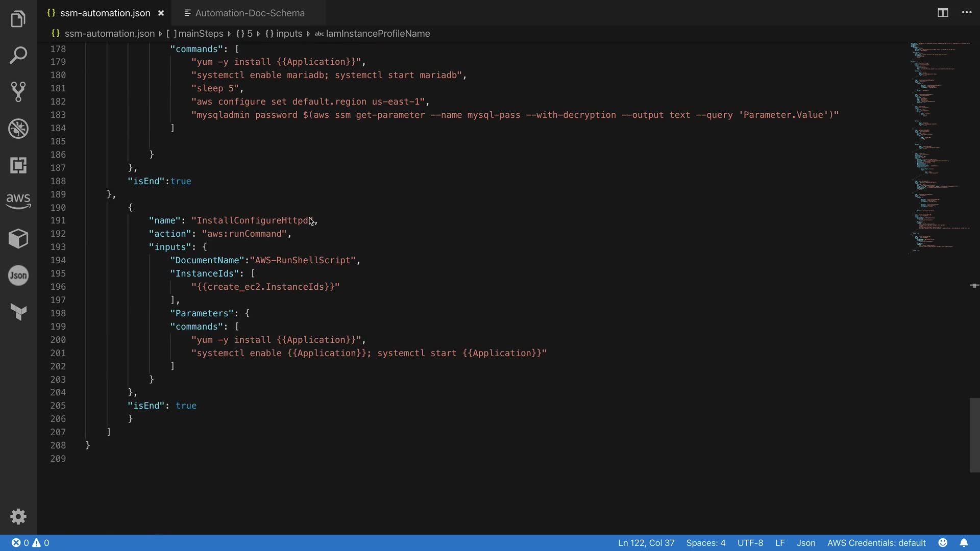Open the Extensions view icon
Screen dimensions: 980x551
18,165
